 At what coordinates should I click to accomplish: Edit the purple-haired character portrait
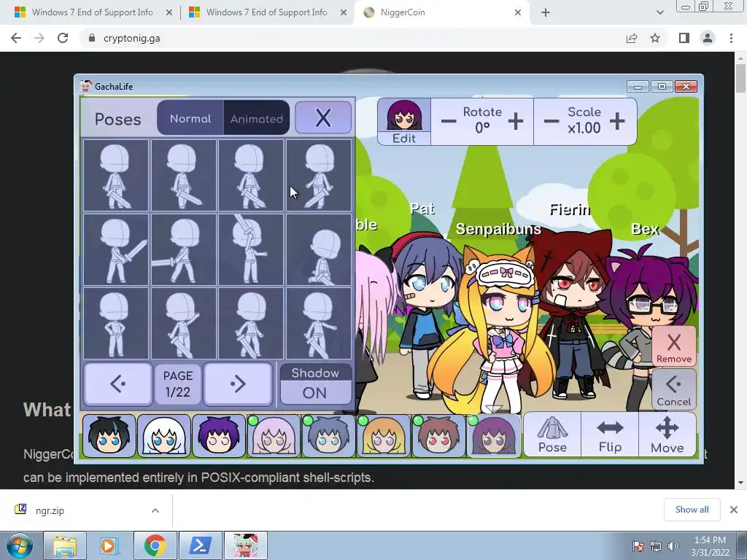(x=404, y=122)
